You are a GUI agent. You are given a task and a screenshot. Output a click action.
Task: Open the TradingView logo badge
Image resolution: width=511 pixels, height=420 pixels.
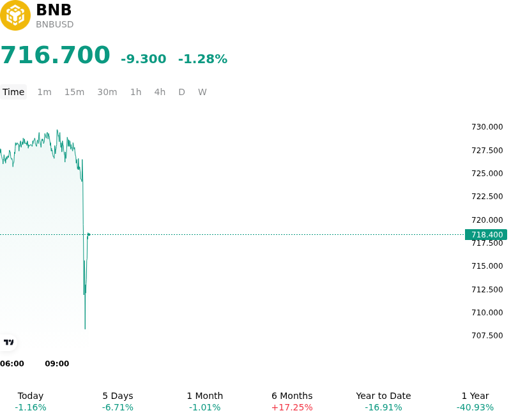(8, 342)
